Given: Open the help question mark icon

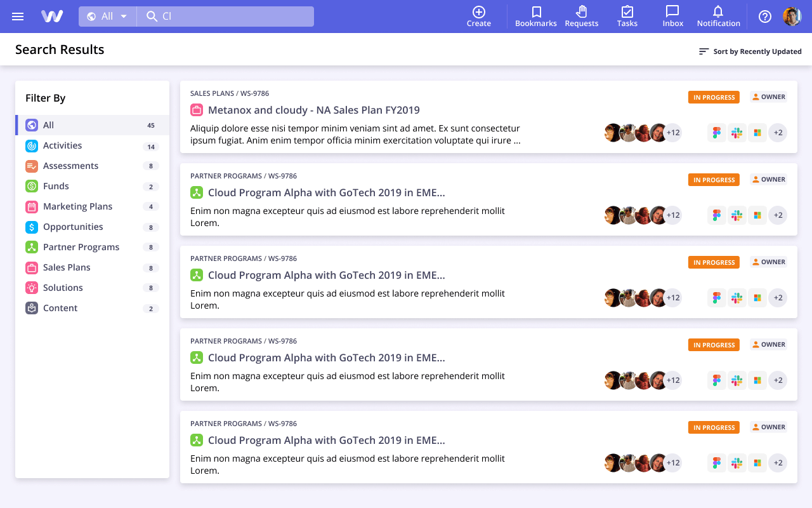Looking at the screenshot, I should pos(764,17).
